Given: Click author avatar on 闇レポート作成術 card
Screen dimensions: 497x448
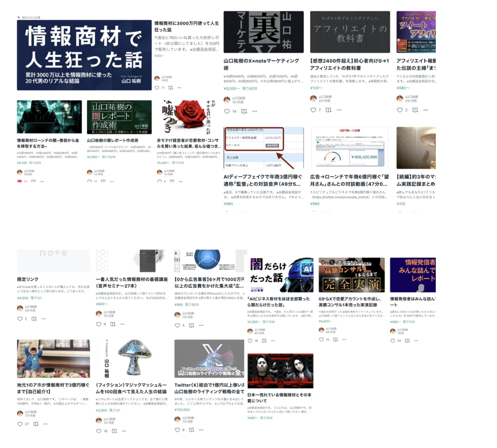Looking at the screenshot, I should (90, 172).
